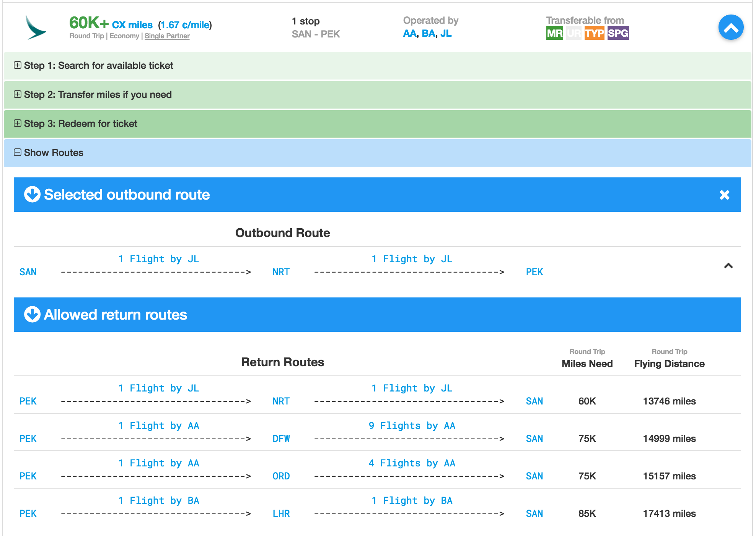Viewport: 756px width, 536px height.
Task: Click the 60K miles value
Action: point(587,401)
